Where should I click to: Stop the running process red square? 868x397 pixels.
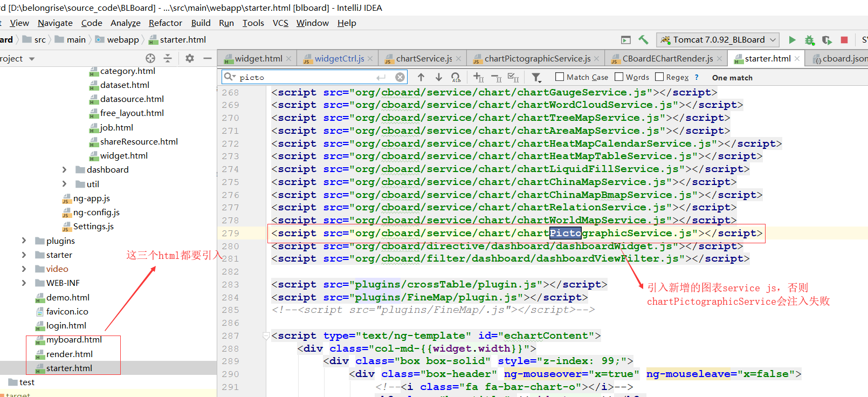(x=844, y=40)
